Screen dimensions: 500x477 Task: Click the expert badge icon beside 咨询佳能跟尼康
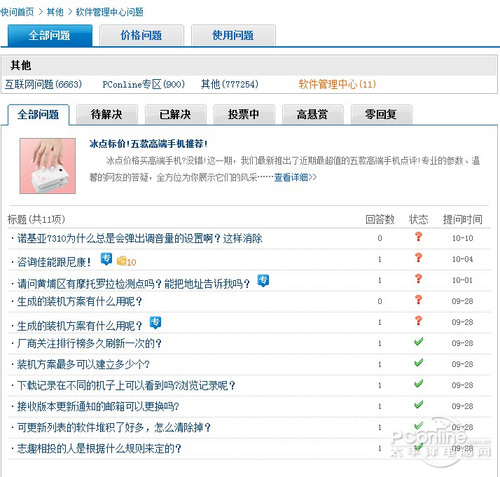click(106, 259)
